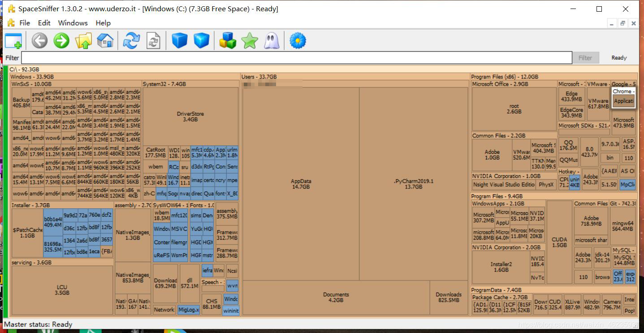Select the NativeImages 1.3GB block

133,235
